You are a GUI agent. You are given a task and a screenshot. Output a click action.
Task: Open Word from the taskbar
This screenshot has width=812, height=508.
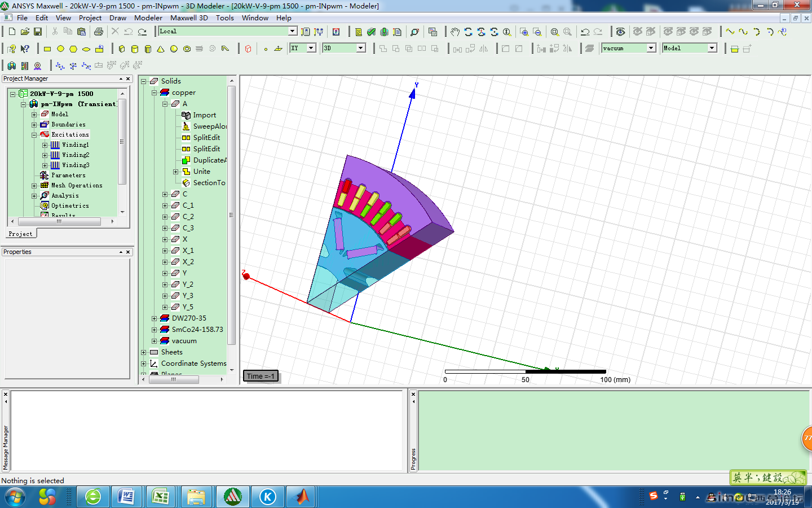click(x=126, y=497)
